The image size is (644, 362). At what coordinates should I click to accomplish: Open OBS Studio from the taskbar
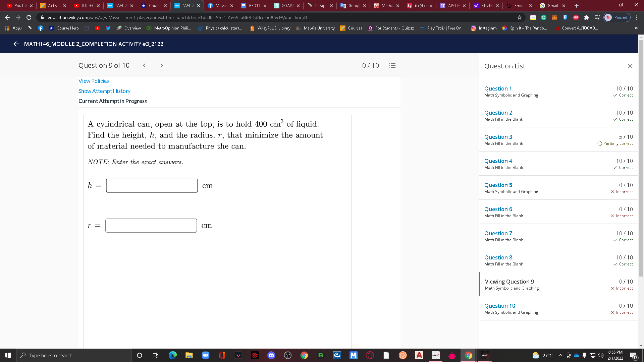288,355
